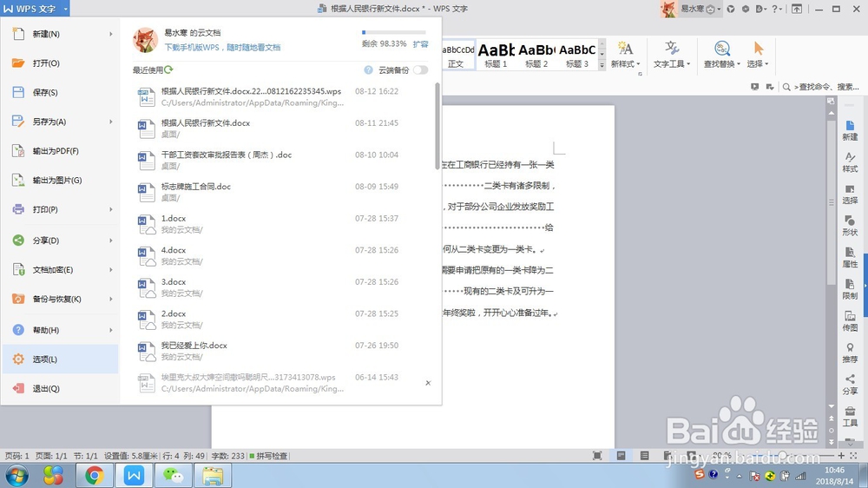
Task: Open the 新建(N) menu entry
Action: click(60, 34)
